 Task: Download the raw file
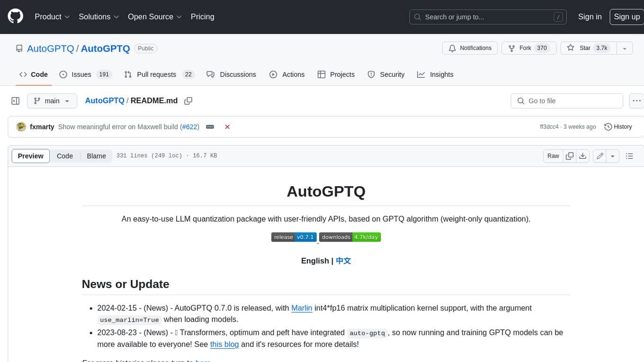[x=583, y=156]
